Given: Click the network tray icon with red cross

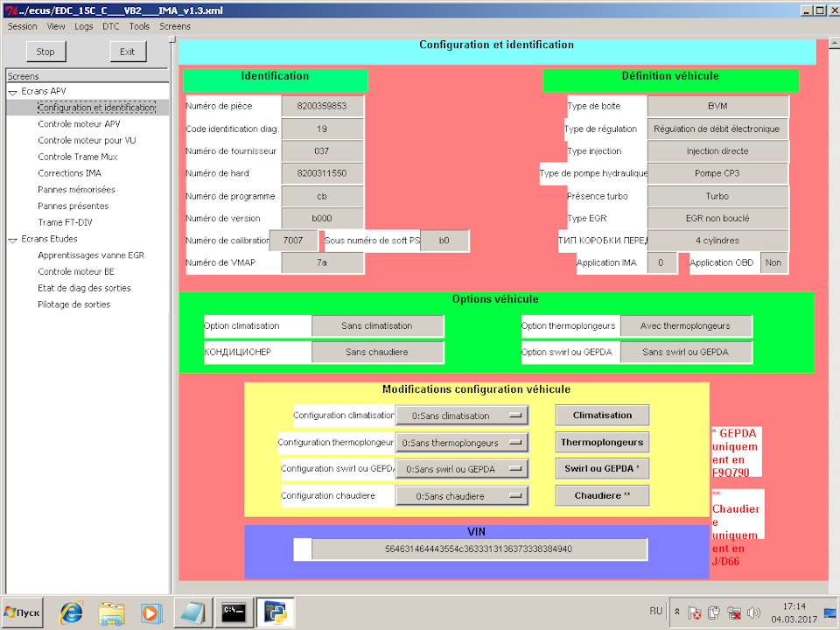Looking at the screenshot, I should [x=734, y=612].
